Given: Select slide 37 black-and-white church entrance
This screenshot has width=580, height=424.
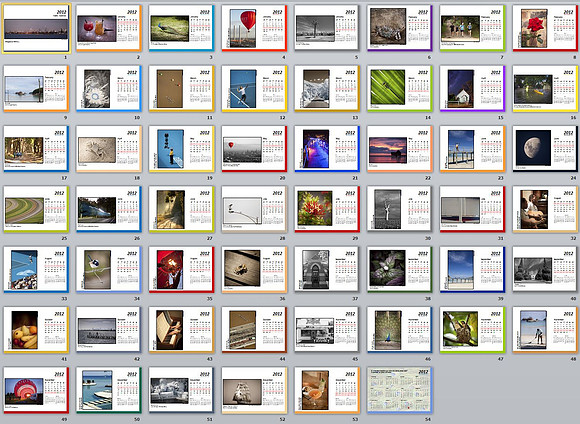Looking at the screenshot, I should tap(327, 270).
